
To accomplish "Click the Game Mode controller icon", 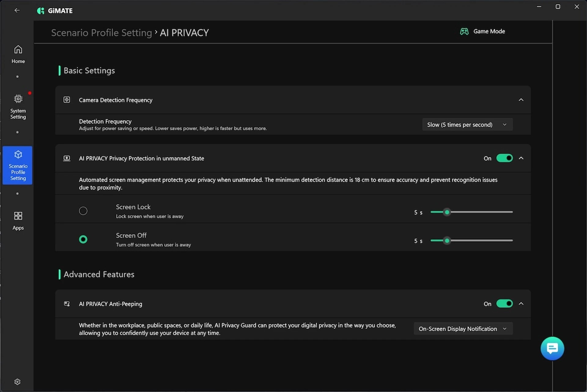I will pyautogui.click(x=464, y=31).
